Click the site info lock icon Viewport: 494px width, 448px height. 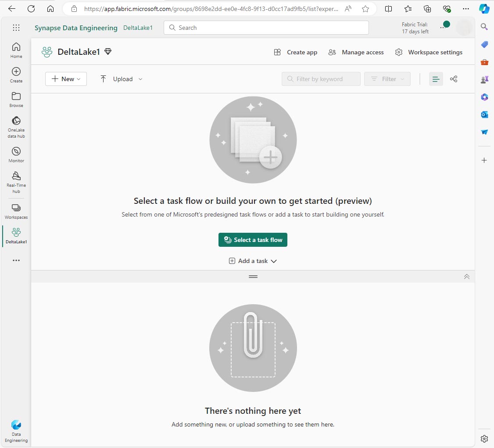74,9
